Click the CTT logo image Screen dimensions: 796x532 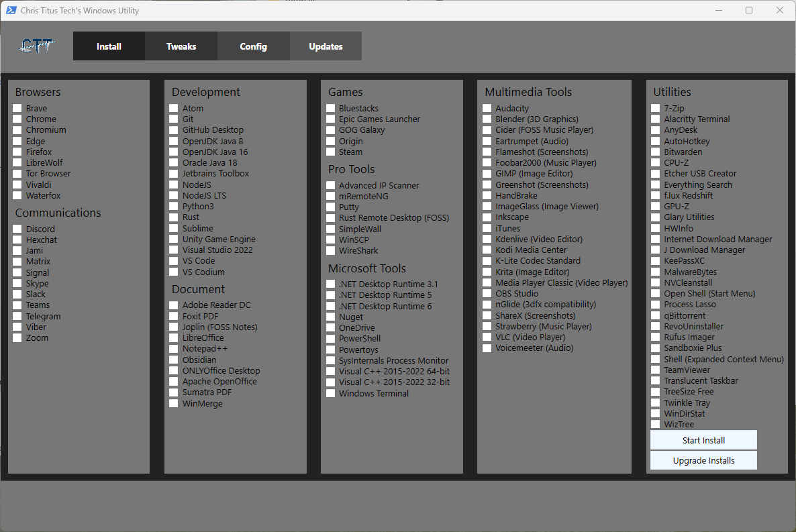pyautogui.click(x=36, y=46)
